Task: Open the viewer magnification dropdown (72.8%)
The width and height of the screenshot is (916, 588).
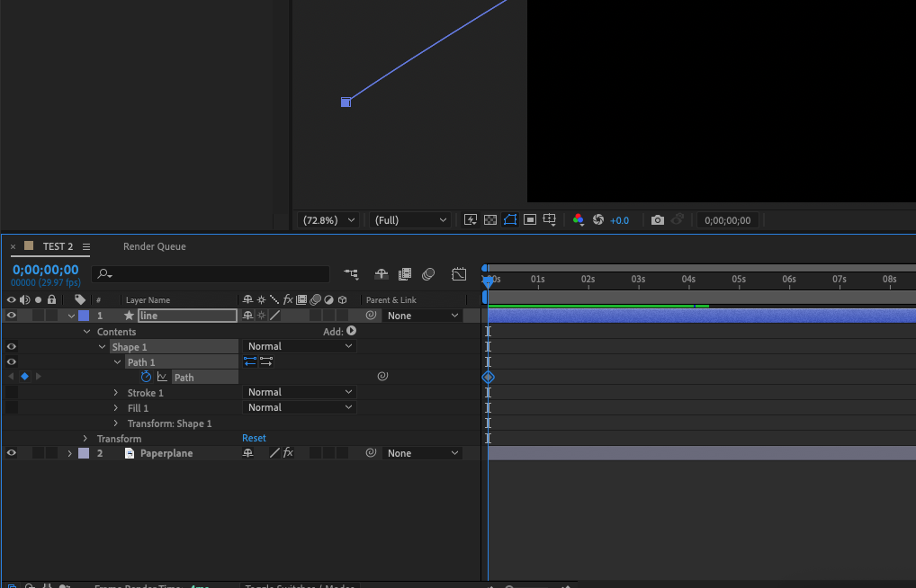Action: [329, 220]
